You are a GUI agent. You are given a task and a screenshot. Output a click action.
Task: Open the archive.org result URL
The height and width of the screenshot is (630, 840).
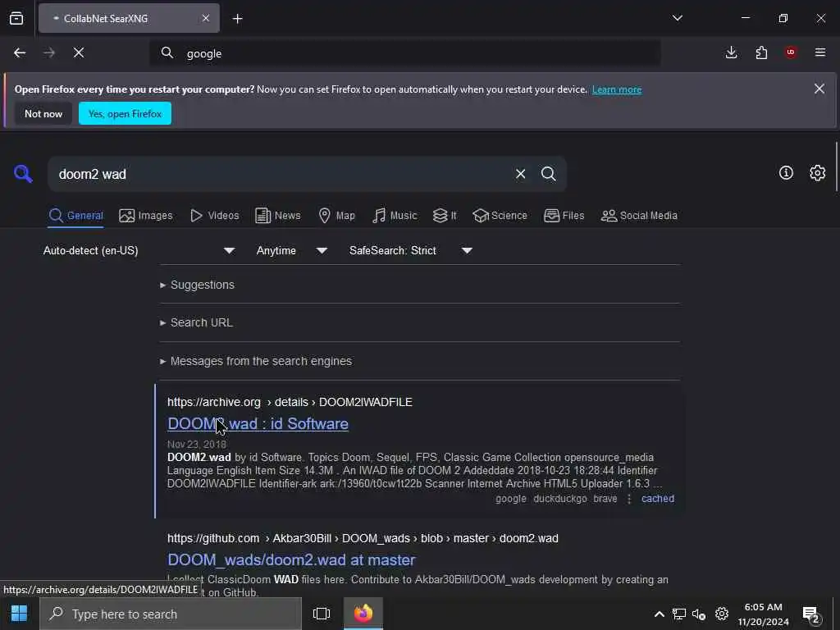pyautogui.click(x=290, y=402)
